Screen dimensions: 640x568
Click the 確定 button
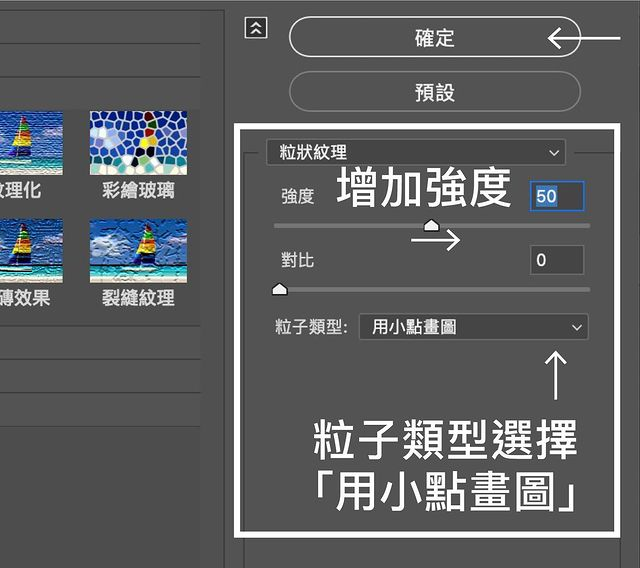tap(435, 37)
